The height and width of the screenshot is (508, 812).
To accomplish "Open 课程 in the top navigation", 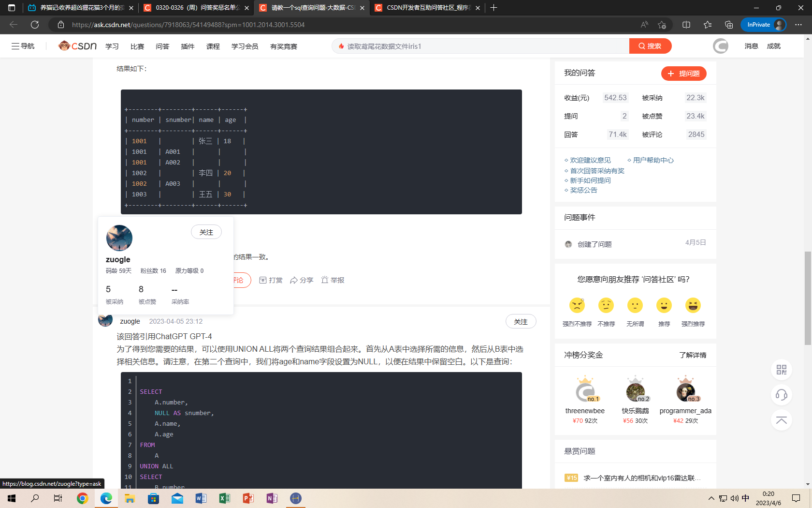I will [x=213, y=46].
